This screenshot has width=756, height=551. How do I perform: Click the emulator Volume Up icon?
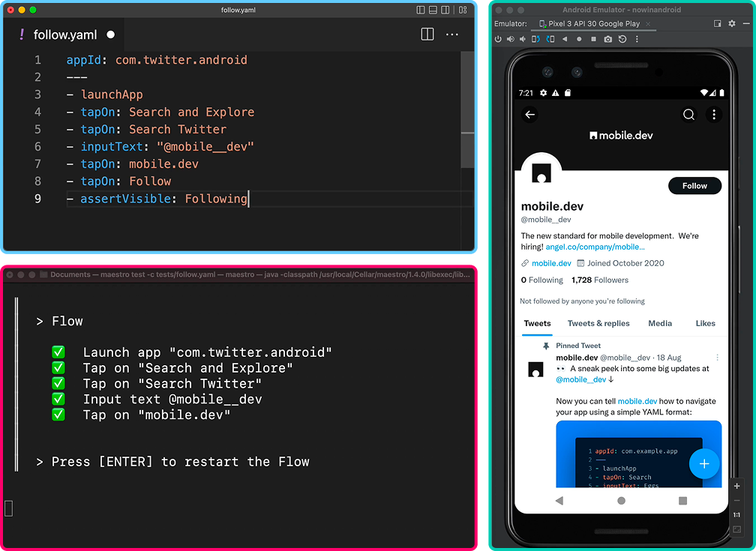511,39
